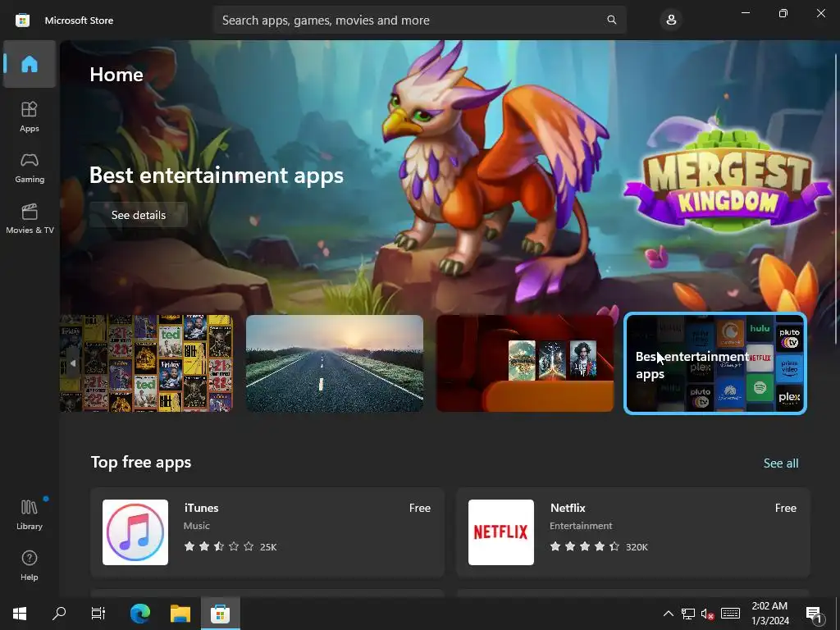
Task: Click Microsoft Store taskbar icon
Action: [x=220, y=614]
